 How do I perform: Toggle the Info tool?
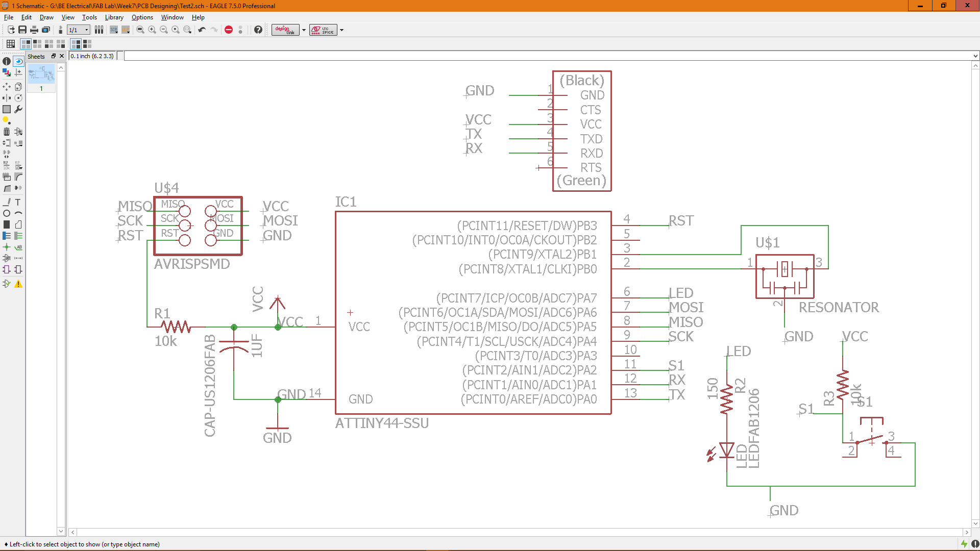[x=7, y=61]
